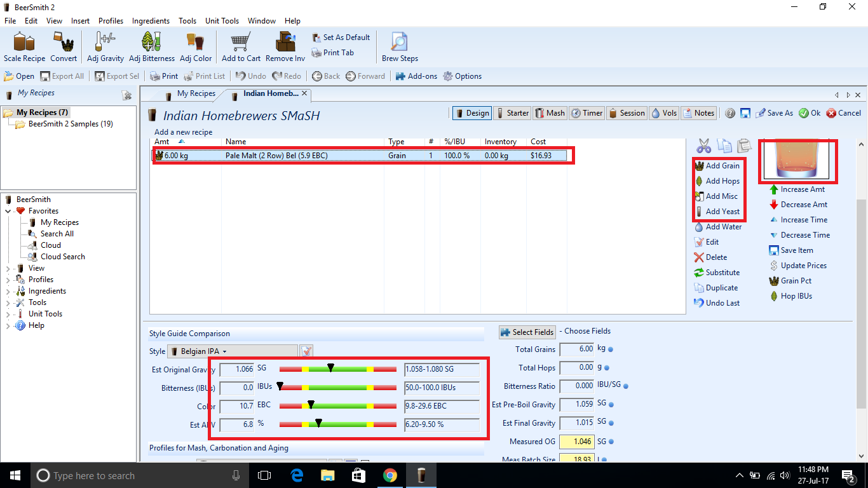
Task: Click the recipe help question-mark icon
Action: pyautogui.click(x=730, y=113)
